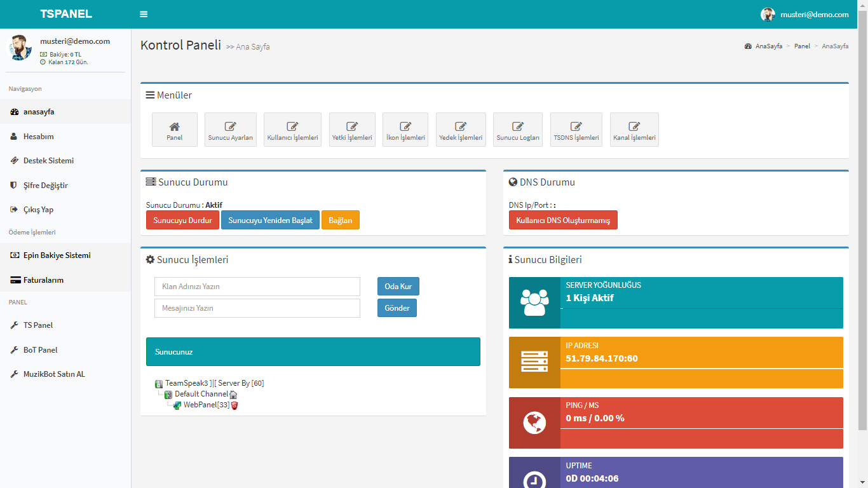Click the Sunucuyu Durdur button
This screenshot has height=488, width=868.
(x=182, y=220)
